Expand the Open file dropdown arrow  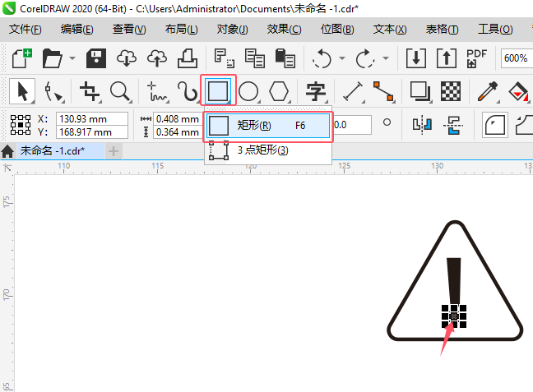(x=72, y=58)
